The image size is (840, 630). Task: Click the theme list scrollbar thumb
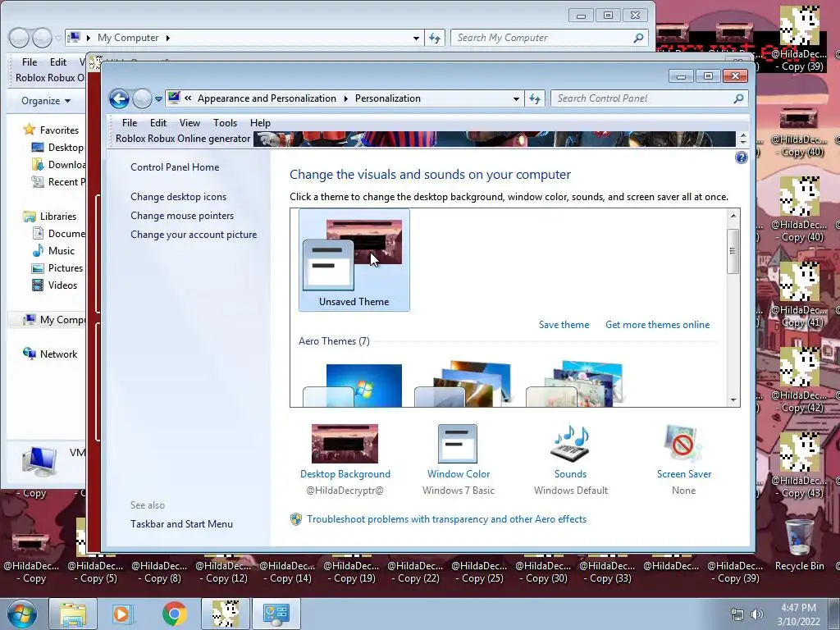coord(733,251)
